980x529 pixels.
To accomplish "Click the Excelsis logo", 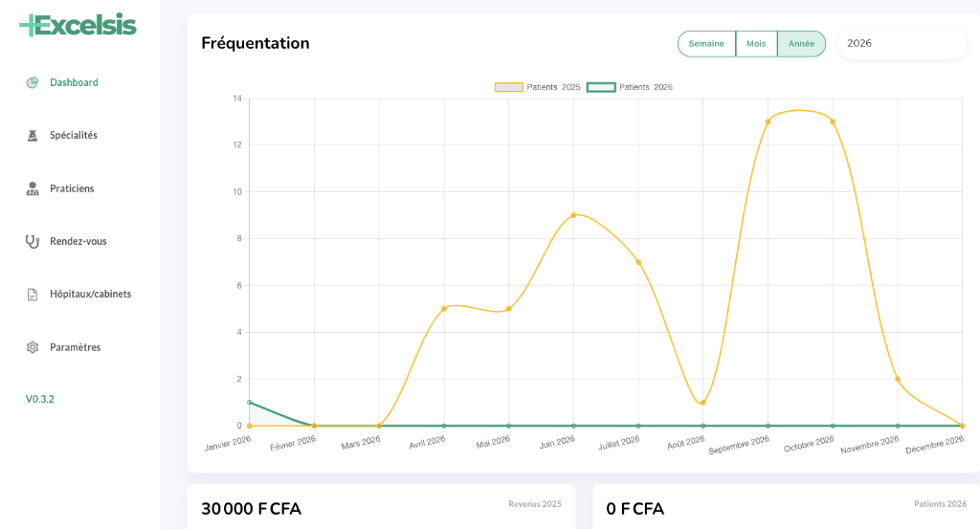I will (78, 25).
